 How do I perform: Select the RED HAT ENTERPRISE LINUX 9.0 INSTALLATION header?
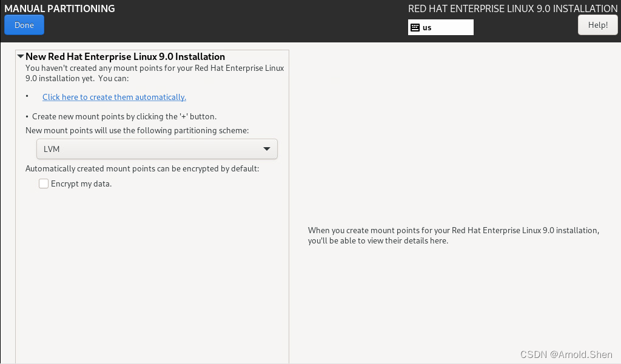click(x=512, y=8)
